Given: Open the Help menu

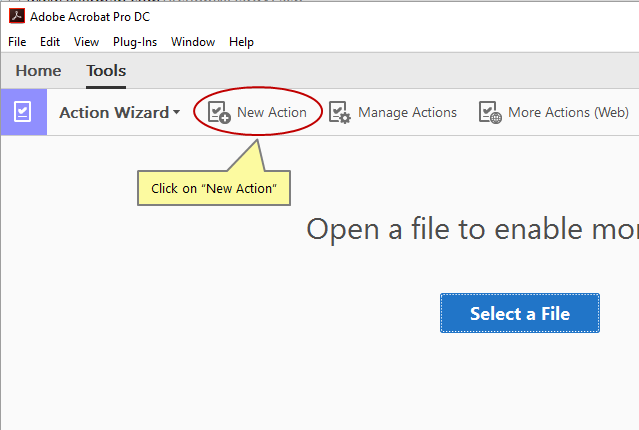Looking at the screenshot, I should [241, 42].
